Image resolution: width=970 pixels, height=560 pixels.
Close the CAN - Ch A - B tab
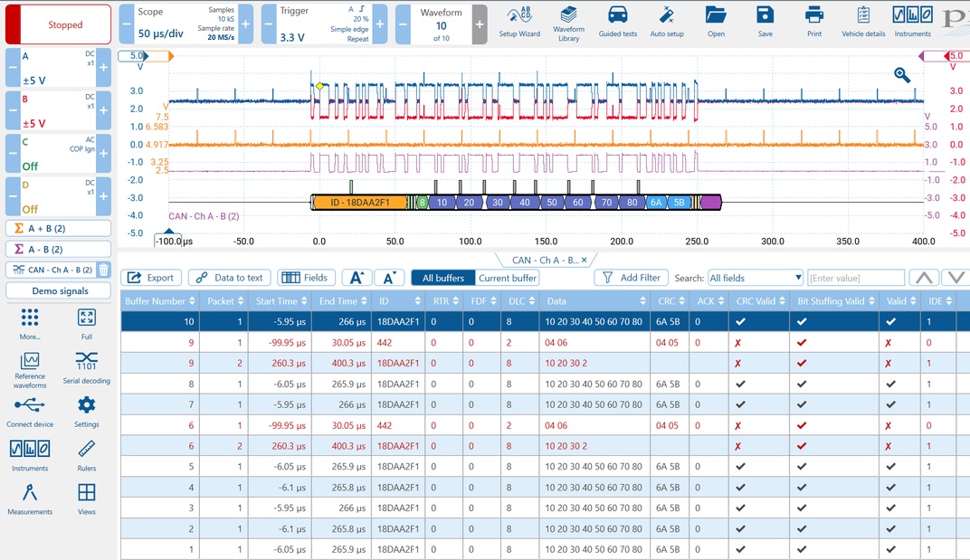point(584,260)
